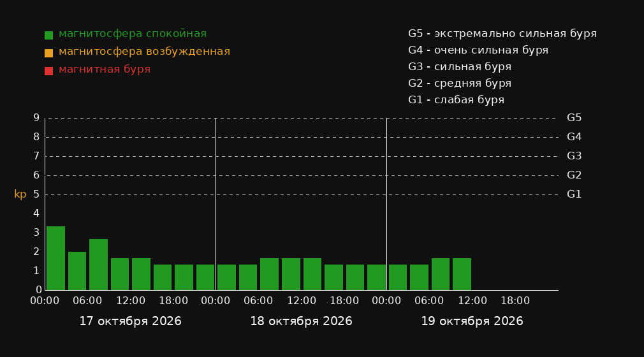The height and width of the screenshot is (357, 644).
Task: Click the 18:00 time label for 17 октября
Action: coord(173,301)
